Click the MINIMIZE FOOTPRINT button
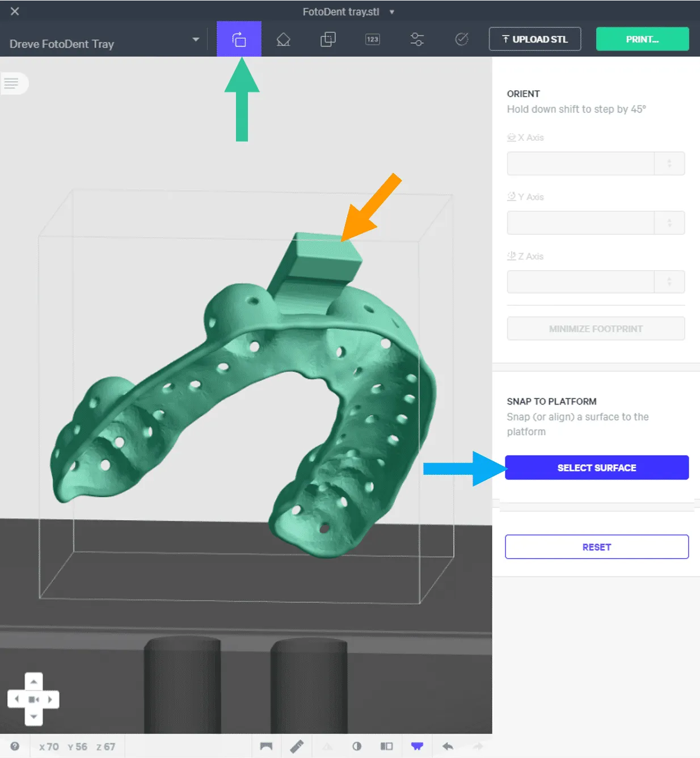 [596, 329]
